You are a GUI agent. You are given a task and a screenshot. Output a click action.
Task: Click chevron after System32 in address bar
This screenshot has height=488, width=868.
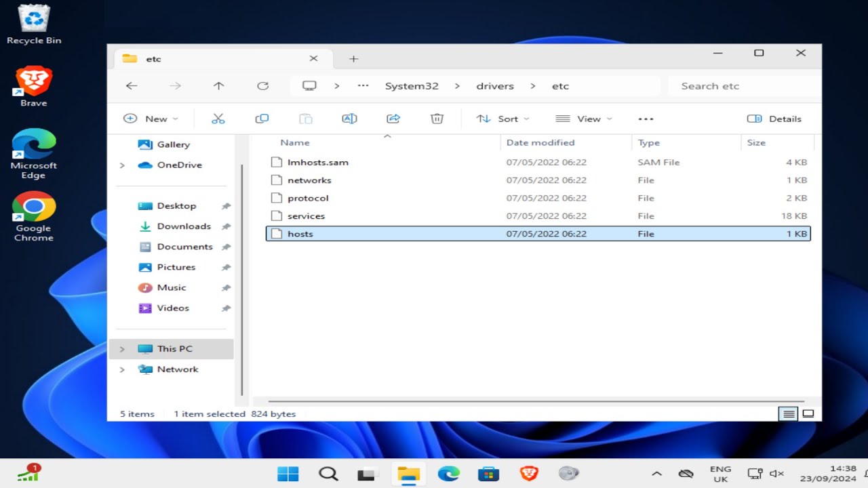click(457, 86)
